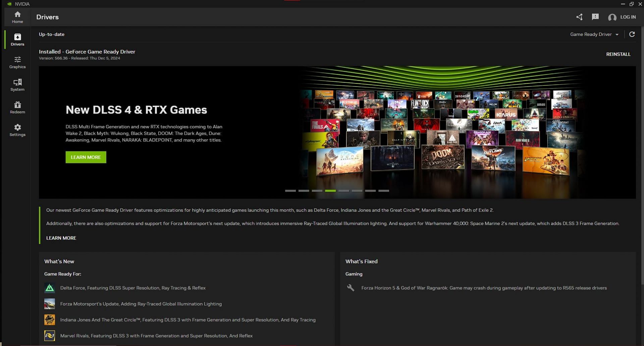Click LOG IN

[x=628, y=17]
